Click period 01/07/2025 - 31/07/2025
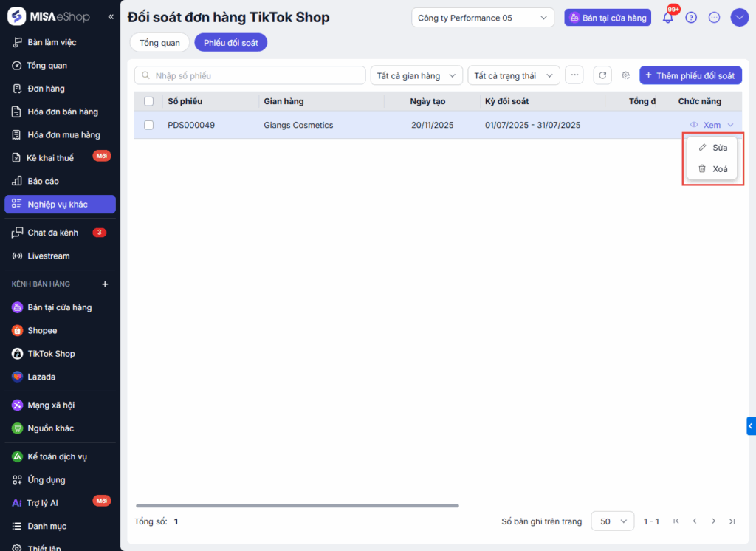756x551 pixels. click(533, 125)
